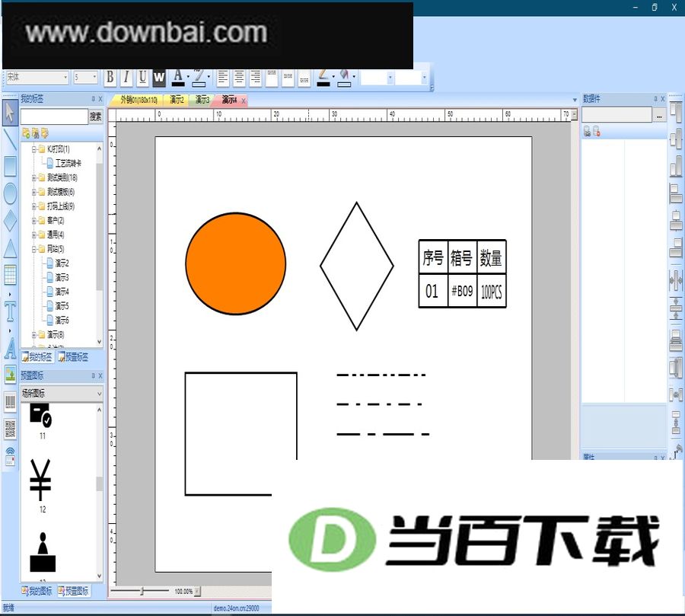Click the label search input field
This screenshot has height=616, width=685.
54,116
